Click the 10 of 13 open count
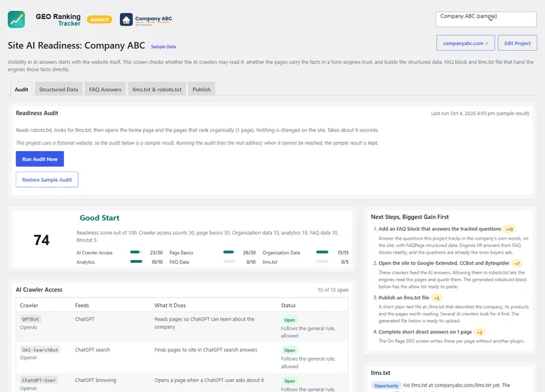Viewport: 545px width, 392px height. pos(332,290)
